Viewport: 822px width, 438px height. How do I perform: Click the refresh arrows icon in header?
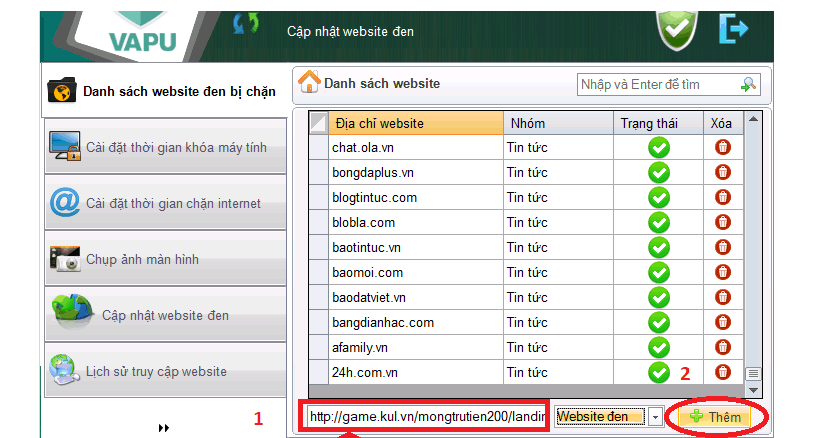pos(245,24)
